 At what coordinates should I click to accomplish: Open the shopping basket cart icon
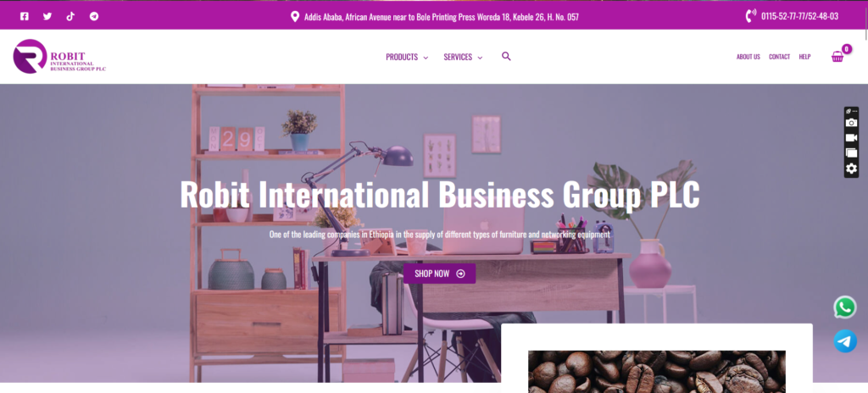[x=837, y=57]
